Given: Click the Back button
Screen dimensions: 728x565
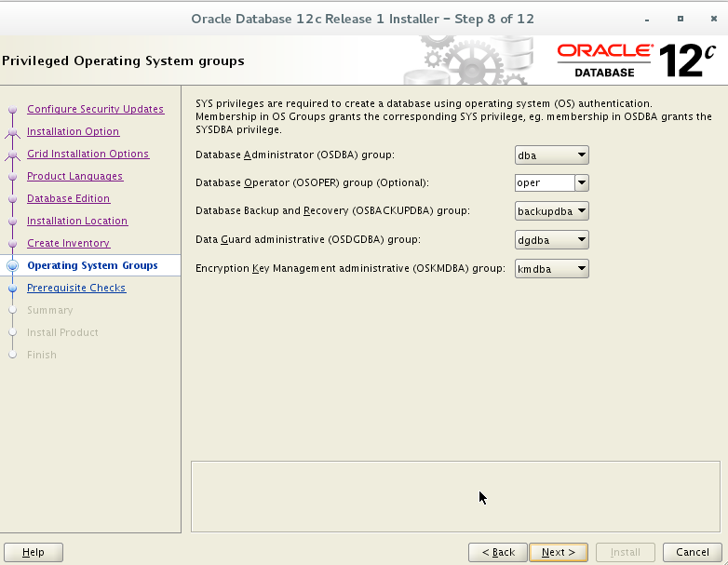Looking at the screenshot, I should click(498, 553).
